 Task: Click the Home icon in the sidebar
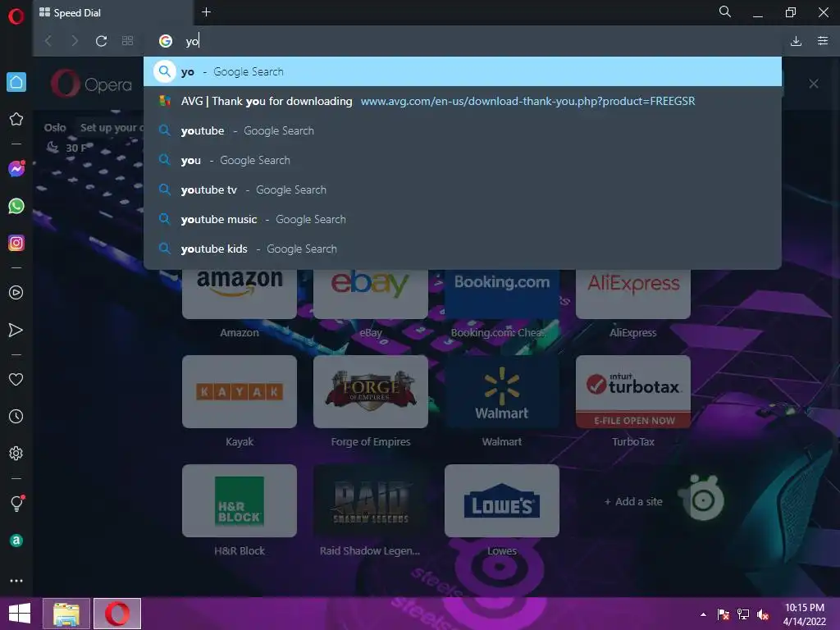[16, 82]
